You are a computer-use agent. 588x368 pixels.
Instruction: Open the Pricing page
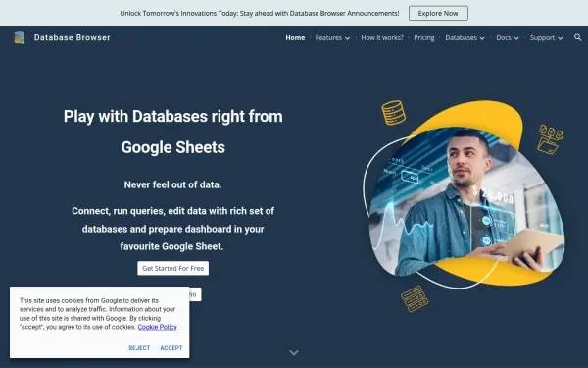pos(424,38)
